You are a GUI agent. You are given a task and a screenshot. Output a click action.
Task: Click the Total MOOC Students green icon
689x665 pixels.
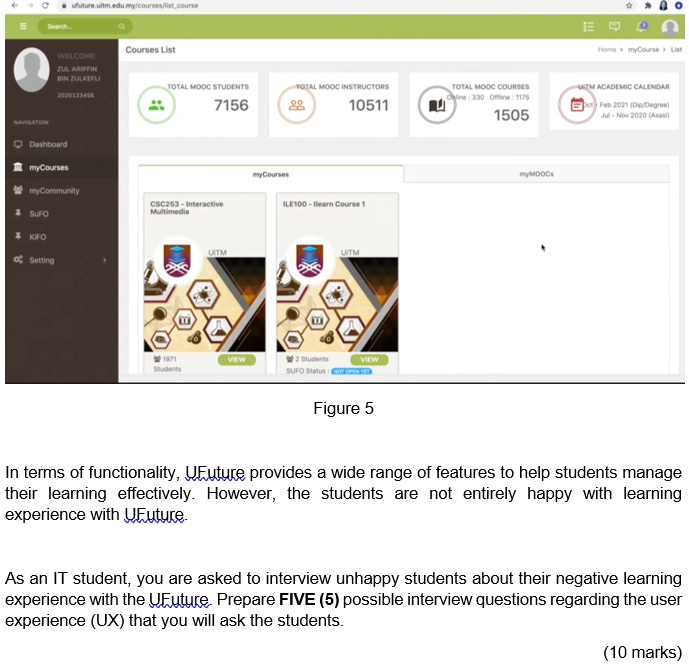pos(156,105)
